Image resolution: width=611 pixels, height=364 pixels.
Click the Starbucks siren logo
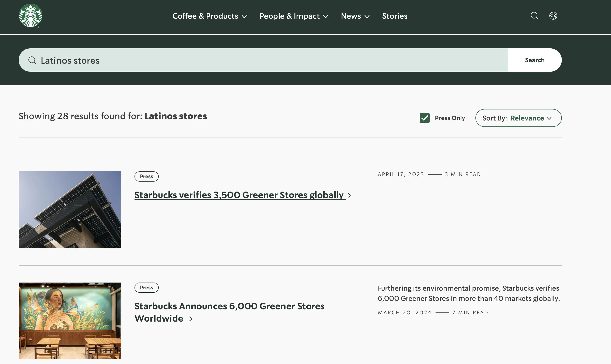tap(30, 16)
